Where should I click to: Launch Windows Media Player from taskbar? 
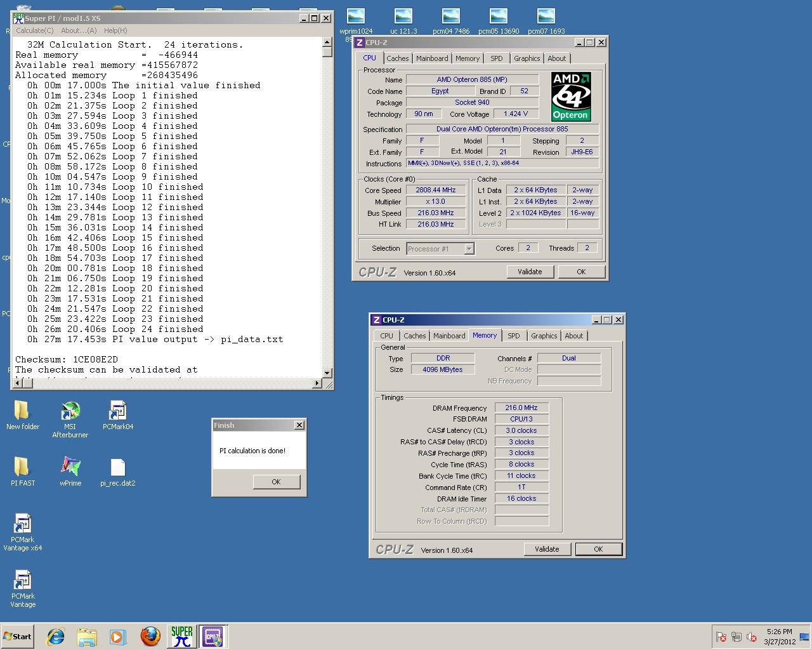click(118, 637)
